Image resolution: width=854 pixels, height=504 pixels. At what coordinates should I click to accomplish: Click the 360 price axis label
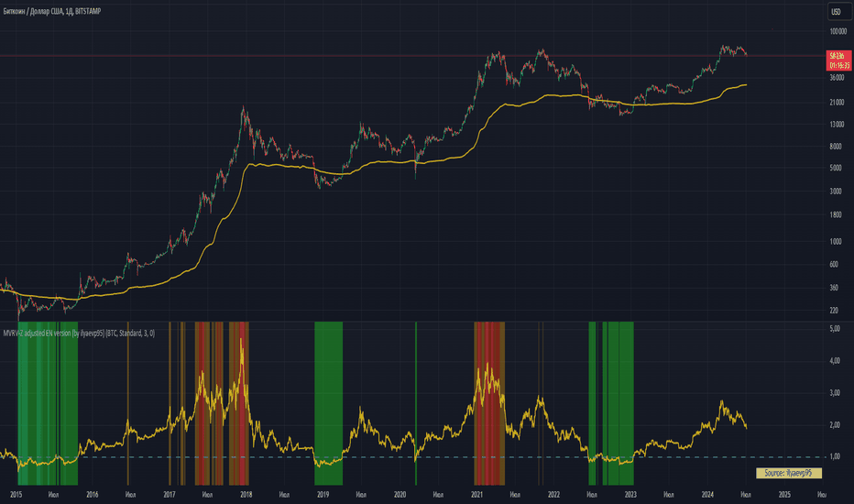[x=834, y=288]
